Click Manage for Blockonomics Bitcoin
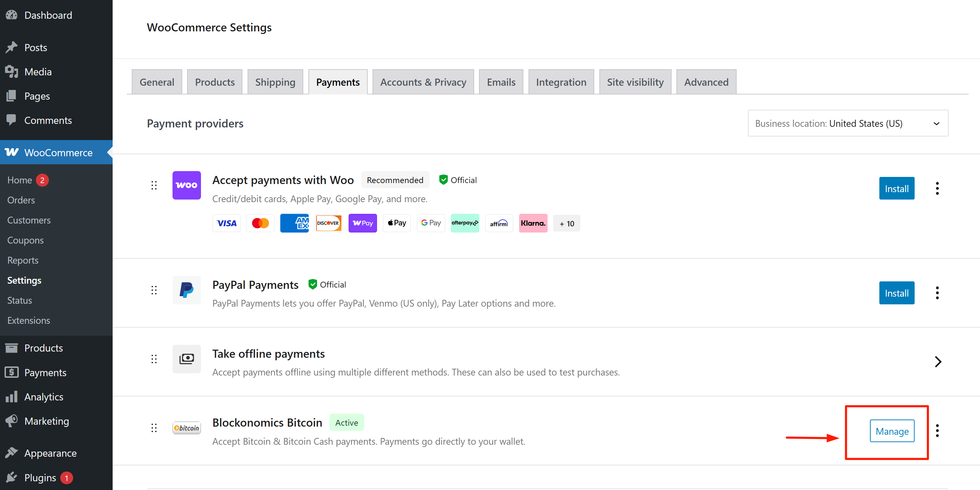This screenshot has height=490, width=980. [x=892, y=431]
